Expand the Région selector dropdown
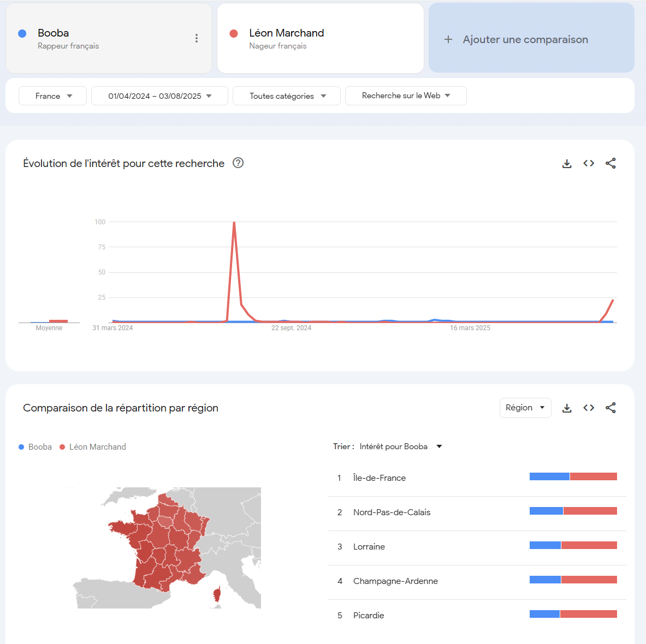Screen dimensions: 646x644 tap(525, 408)
